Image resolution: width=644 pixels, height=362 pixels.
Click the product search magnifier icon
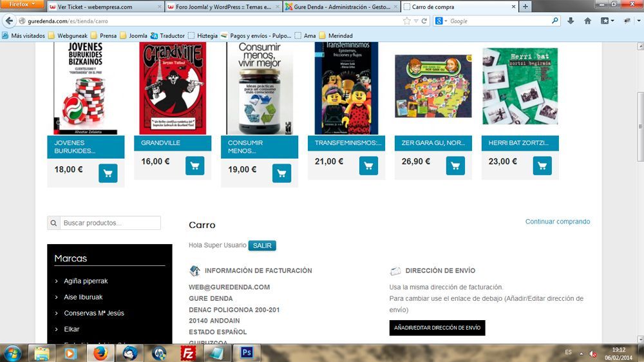click(54, 223)
